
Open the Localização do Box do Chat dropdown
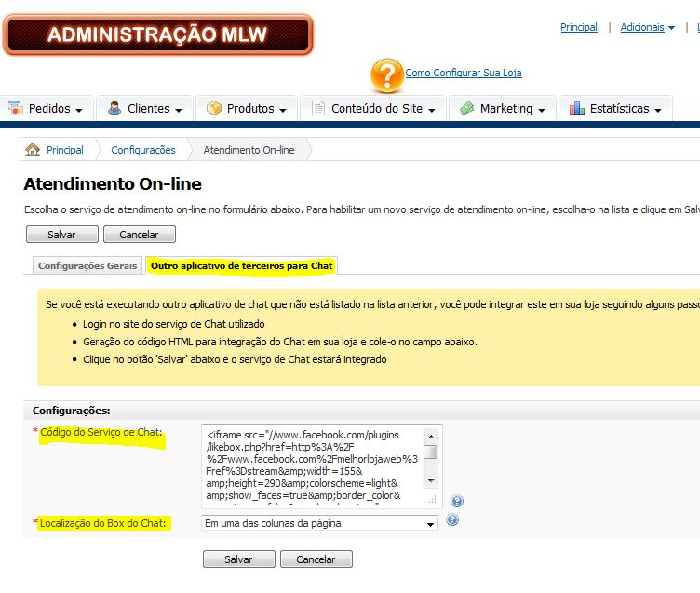pos(319,523)
